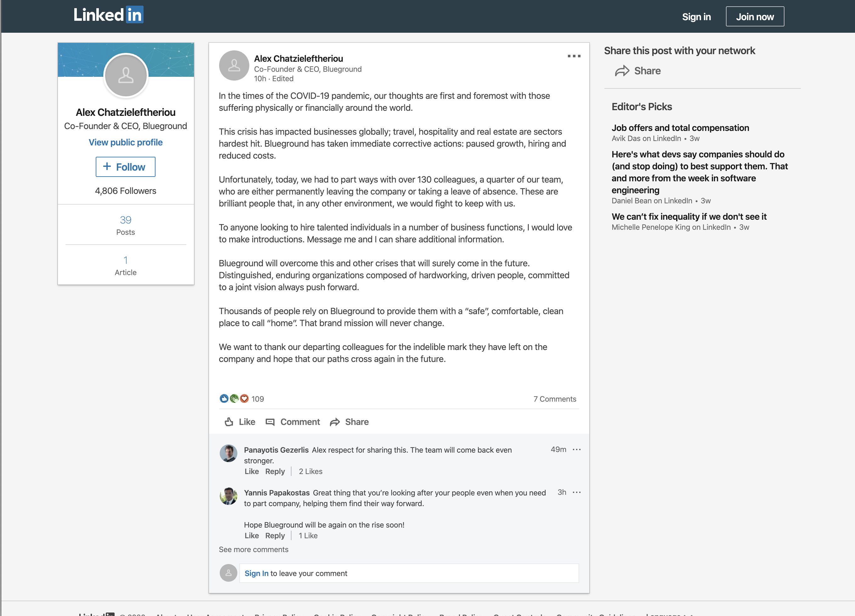Open options menu for Yannis Papakostas comment

pos(576,492)
